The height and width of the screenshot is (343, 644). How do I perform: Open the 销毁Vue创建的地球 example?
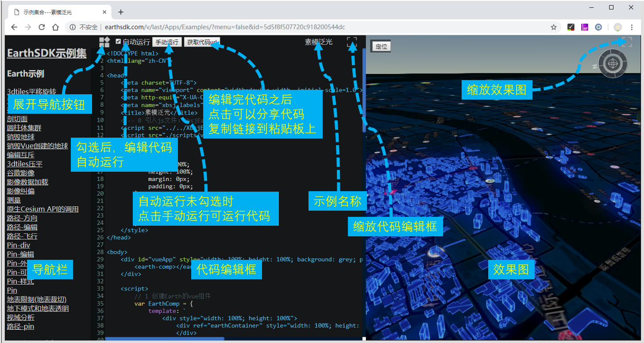tap(38, 146)
